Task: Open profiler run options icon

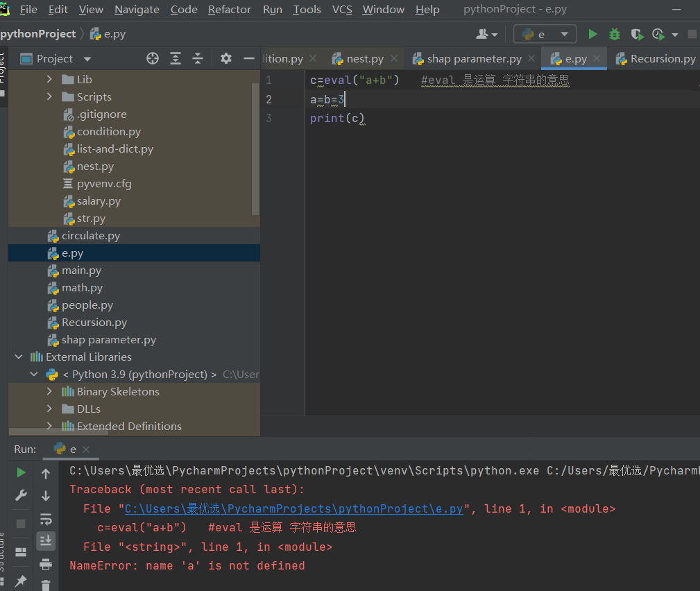Action: click(x=659, y=34)
